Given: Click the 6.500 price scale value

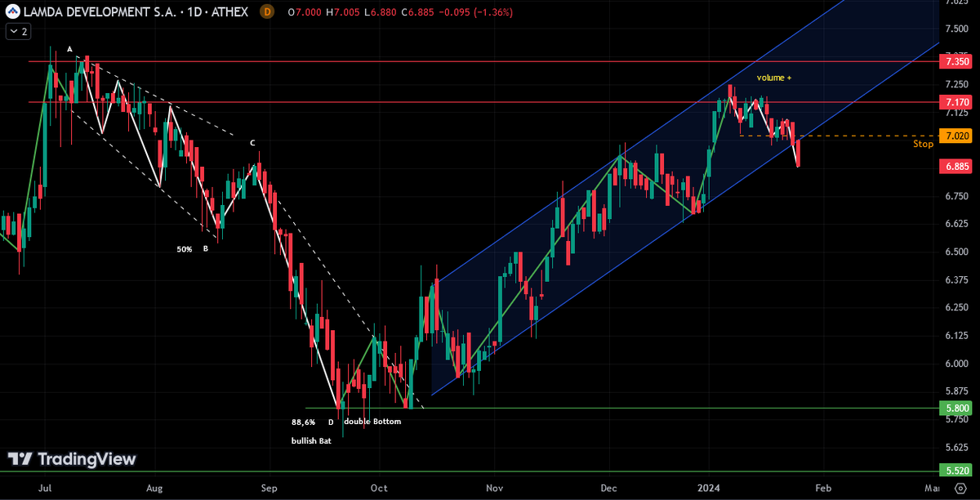Looking at the screenshot, I should pyautogui.click(x=956, y=252).
